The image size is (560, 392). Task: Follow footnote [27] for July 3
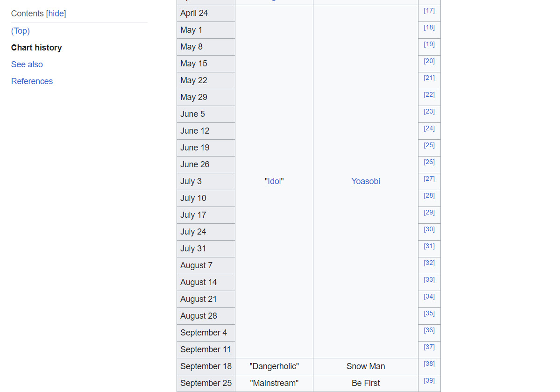[x=429, y=179]
